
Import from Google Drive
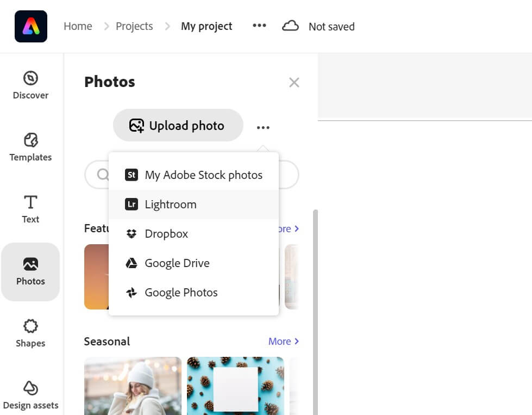pyautogui.click(x=177, y=263)
